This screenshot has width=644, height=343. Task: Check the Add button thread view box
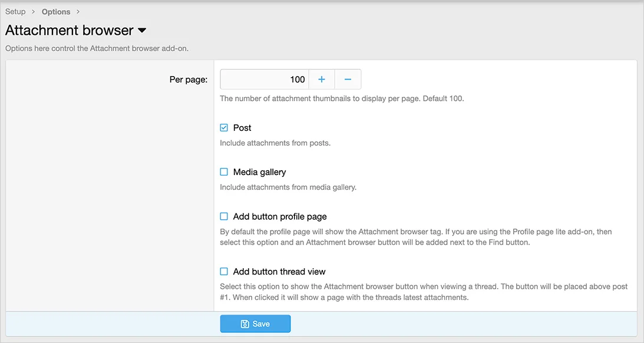[224, 272]
